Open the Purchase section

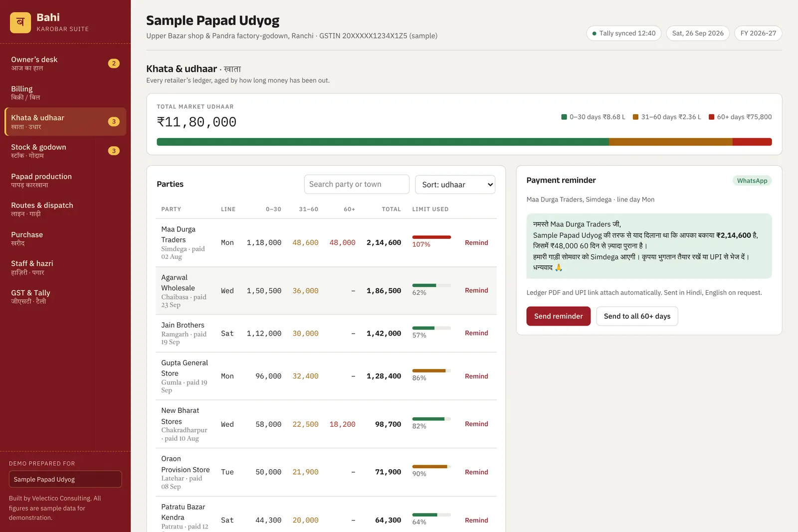(x=65, y=238)
